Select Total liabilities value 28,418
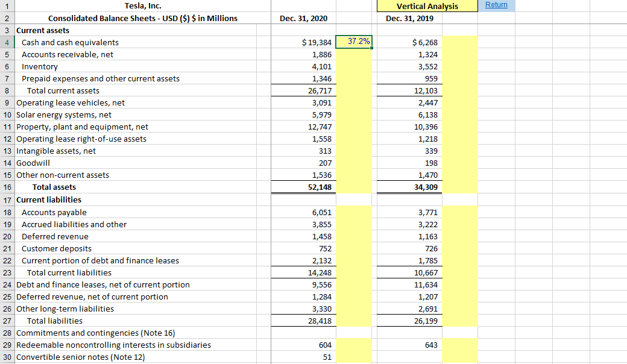The image size is (627, 364). (303, 321)
